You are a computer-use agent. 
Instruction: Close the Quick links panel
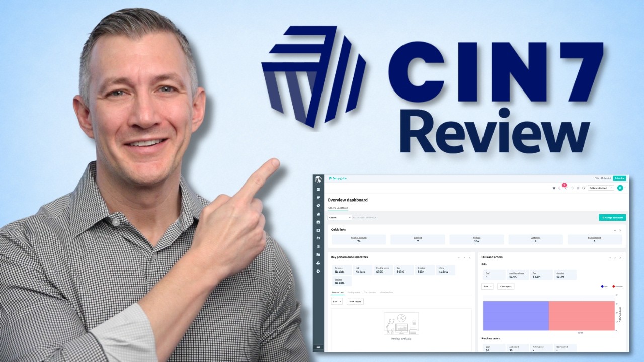[x=620, y=230]
